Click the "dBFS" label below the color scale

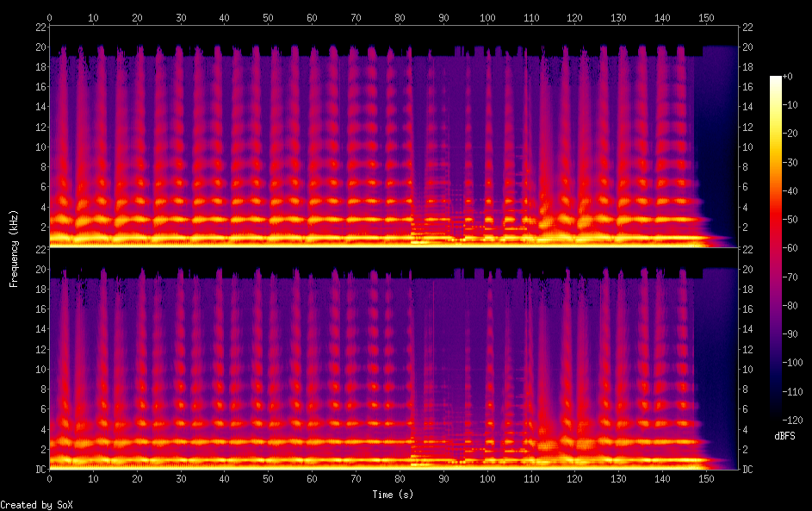pyautogui.click(x=784, y=437)
